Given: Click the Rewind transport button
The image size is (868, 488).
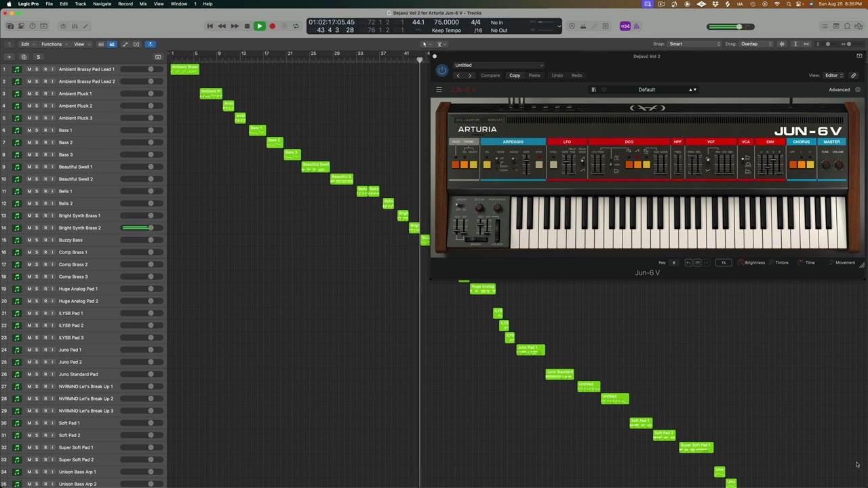Looking at the screenshot, I should (222, 26).
